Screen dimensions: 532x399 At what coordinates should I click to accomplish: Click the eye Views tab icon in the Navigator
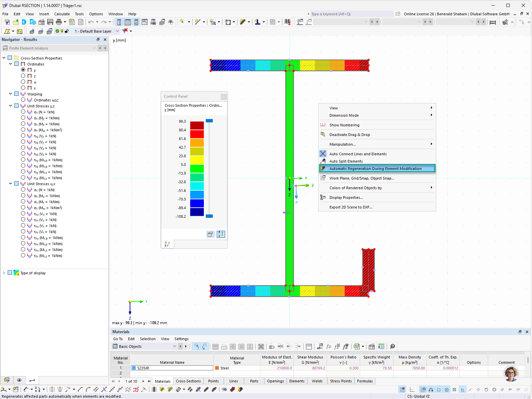19,380
